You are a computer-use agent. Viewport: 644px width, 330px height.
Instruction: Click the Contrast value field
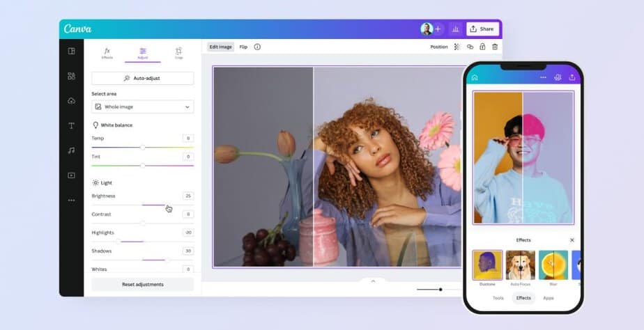coord(188,214)
